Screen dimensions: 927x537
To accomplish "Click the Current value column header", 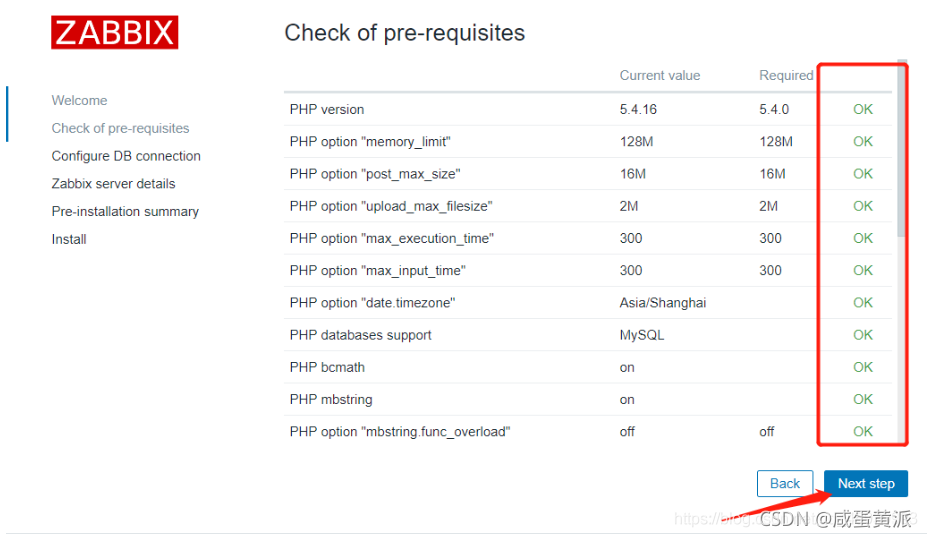I will [659, 76].
